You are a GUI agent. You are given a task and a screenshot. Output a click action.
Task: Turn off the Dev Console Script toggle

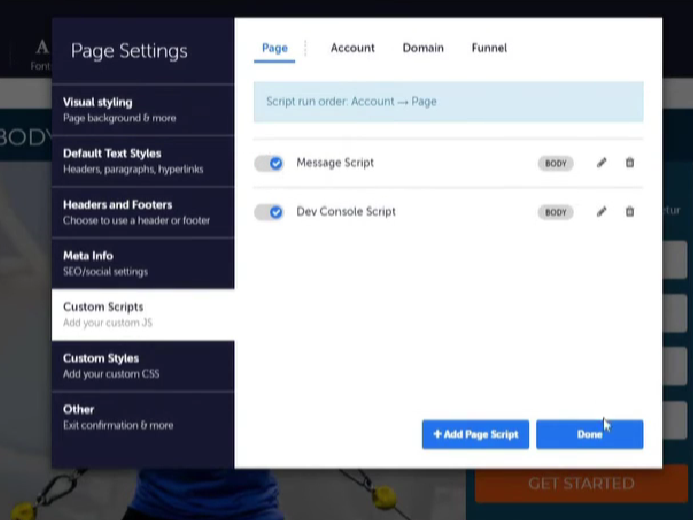coord(269,212)
